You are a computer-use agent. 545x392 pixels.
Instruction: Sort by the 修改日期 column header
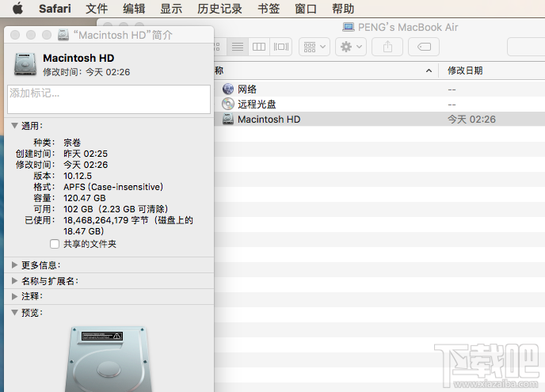pos(465,71)
